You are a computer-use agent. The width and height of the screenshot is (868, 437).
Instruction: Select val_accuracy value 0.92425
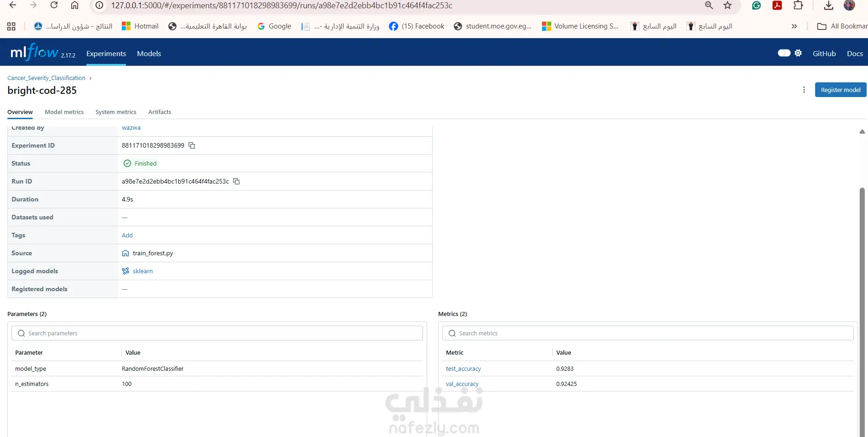click(566, 384)
